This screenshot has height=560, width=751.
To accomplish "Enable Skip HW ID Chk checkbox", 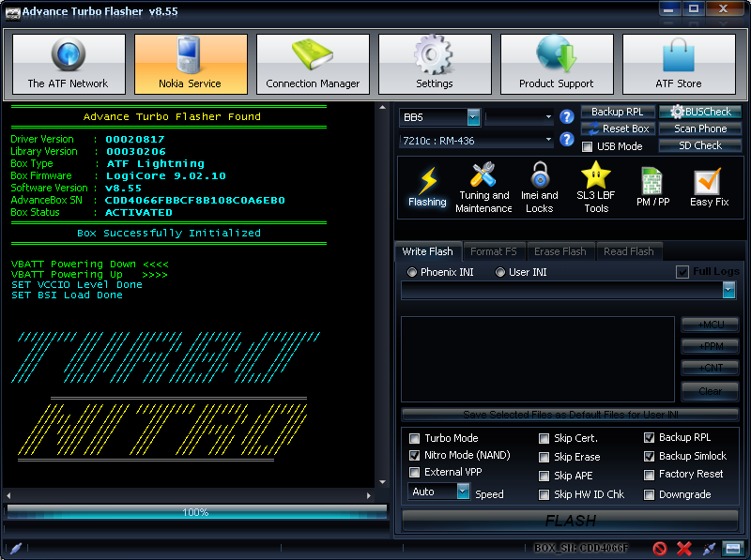I will click(x=544, y=494).
